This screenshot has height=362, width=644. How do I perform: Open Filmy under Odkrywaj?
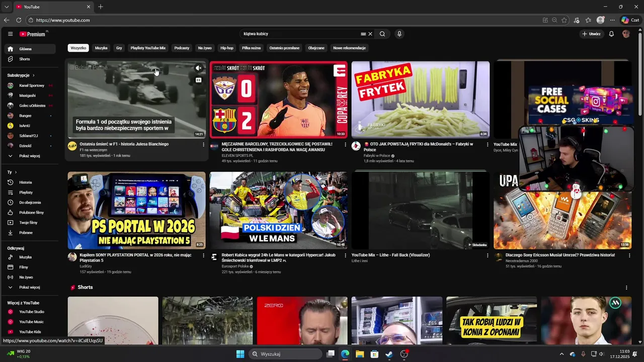click(x=31, y=267)
